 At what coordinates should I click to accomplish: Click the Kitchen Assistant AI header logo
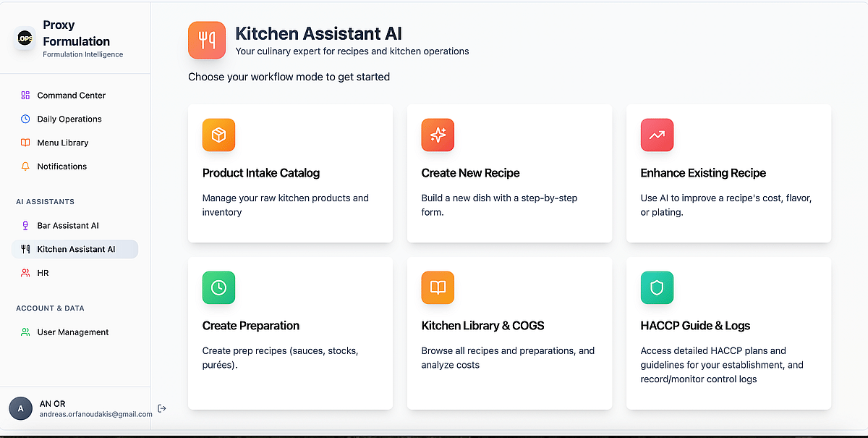tap(207, 40)
